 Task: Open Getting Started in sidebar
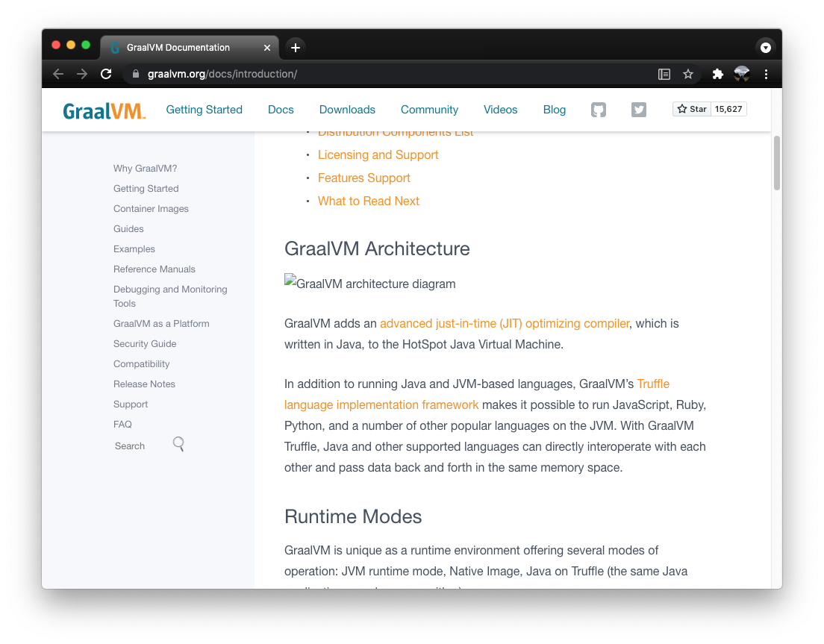(146, 189)
